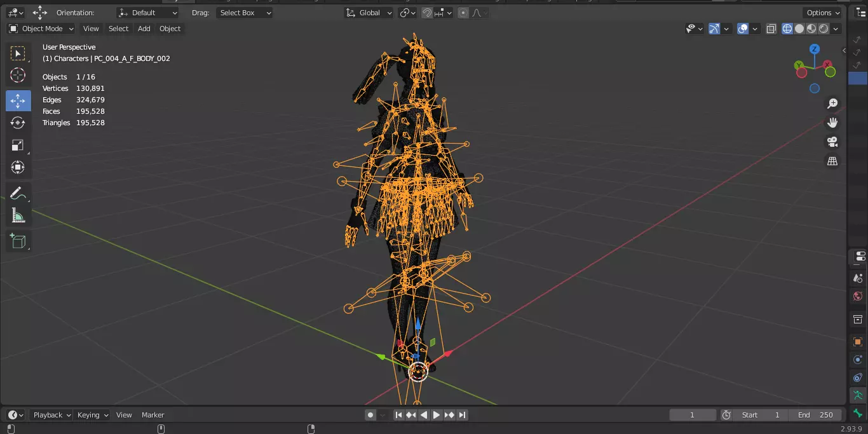This screenshot has width=868, height=434.
Task: Open timeline Marker menu
Action: click(x=153, y=415)
